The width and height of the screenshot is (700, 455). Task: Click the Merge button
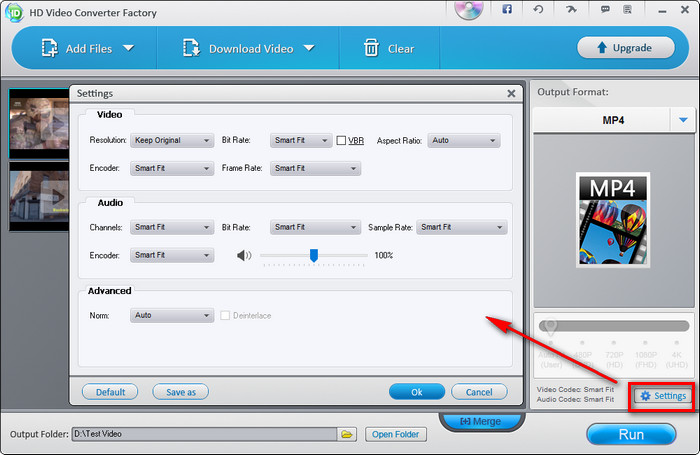click(x=481, y=421)
